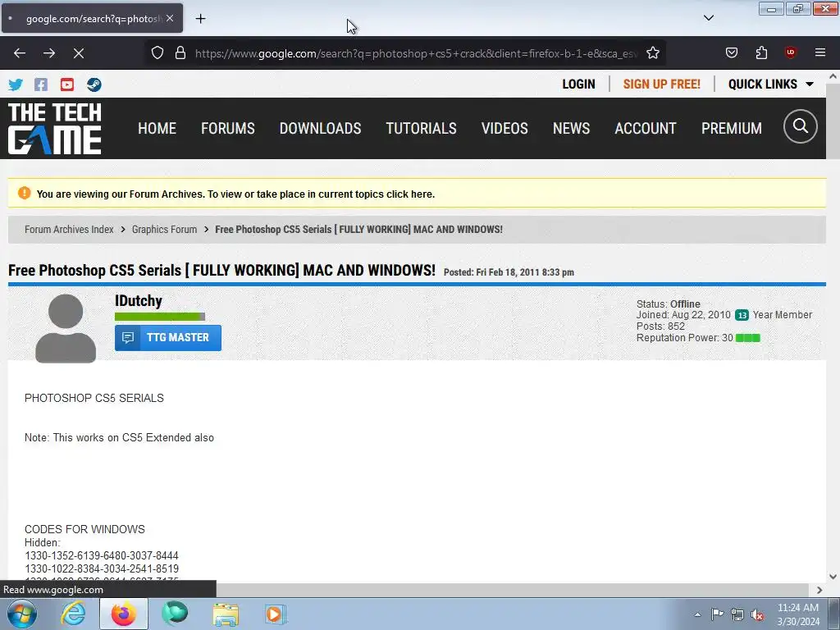Click the horizontal scrollbar right arrow
Image resolution: width=840 pixels, height=630 pixels.
coord(819,590)
